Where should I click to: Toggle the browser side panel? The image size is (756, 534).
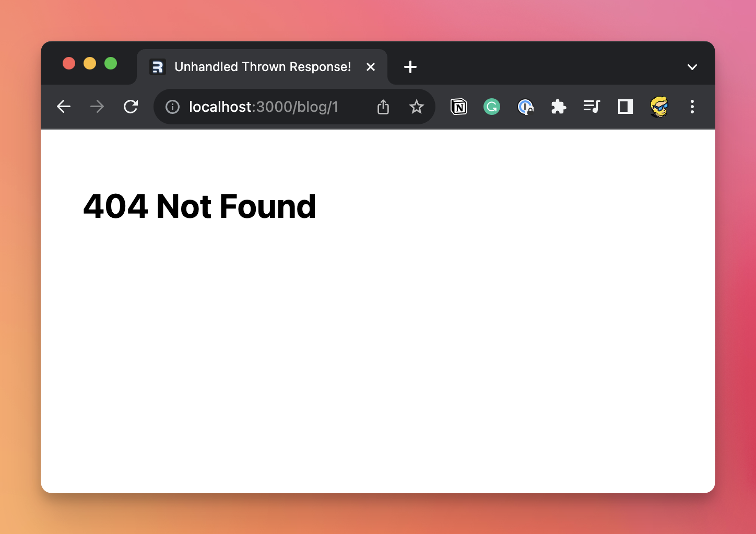tap(625, 107)
